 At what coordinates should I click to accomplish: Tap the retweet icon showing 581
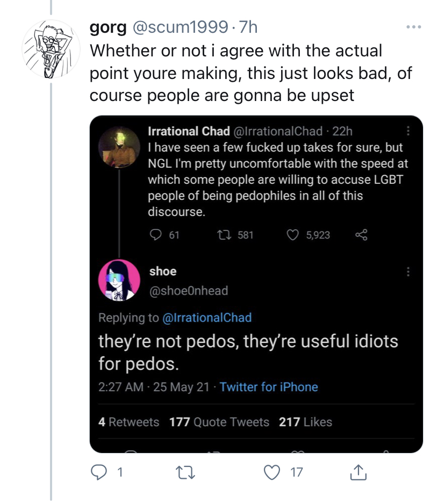coord(224,235)
